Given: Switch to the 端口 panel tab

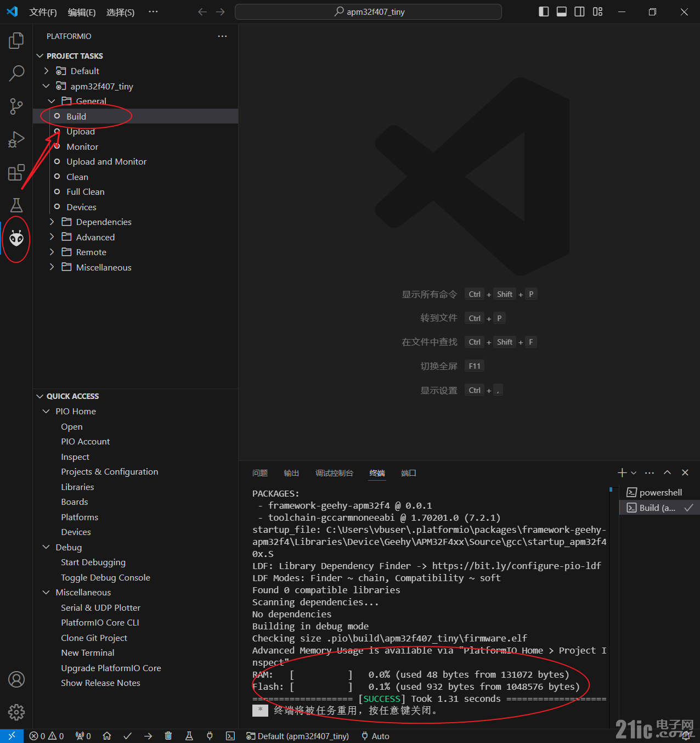Looking at the screenshot, I should 409,473.
